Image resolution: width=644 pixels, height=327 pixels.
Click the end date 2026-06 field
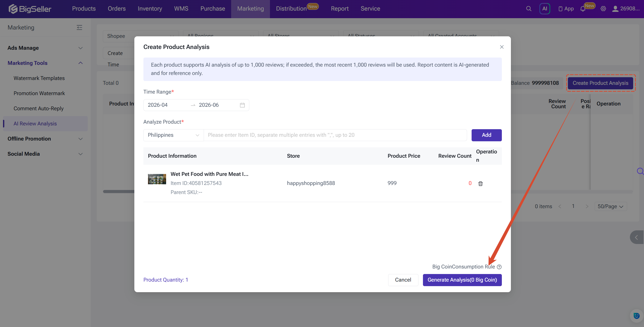click(209, 105)
